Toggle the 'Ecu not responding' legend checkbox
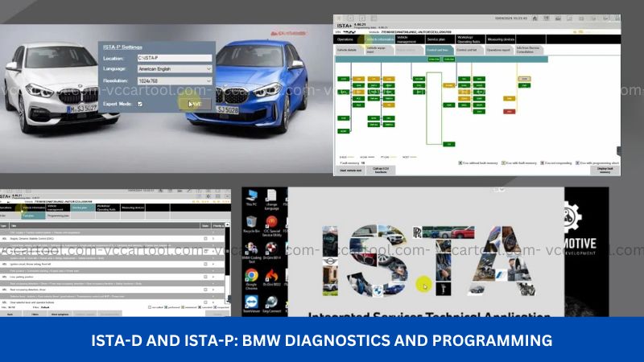The width and height of the screenshot is (644, 362). tap(542, 163)
